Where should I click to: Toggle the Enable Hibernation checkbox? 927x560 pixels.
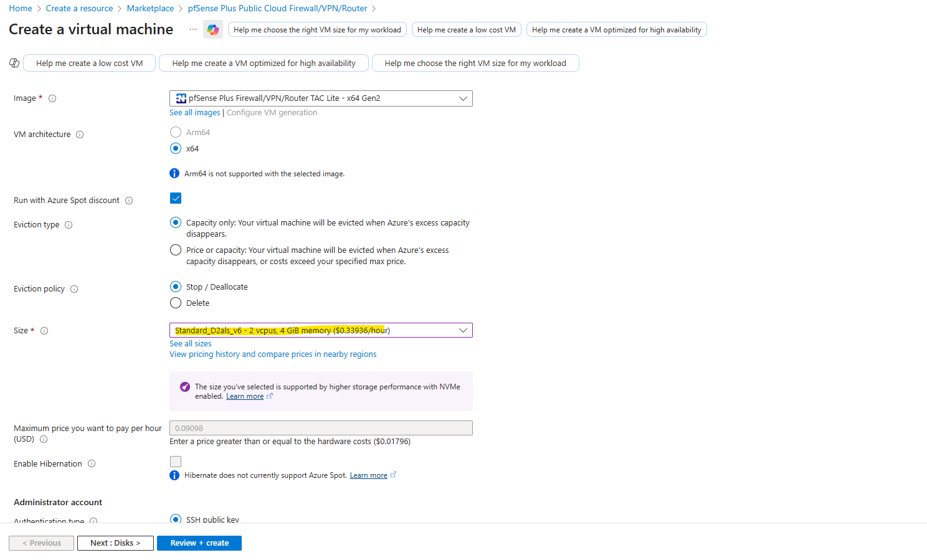[176, 462]
